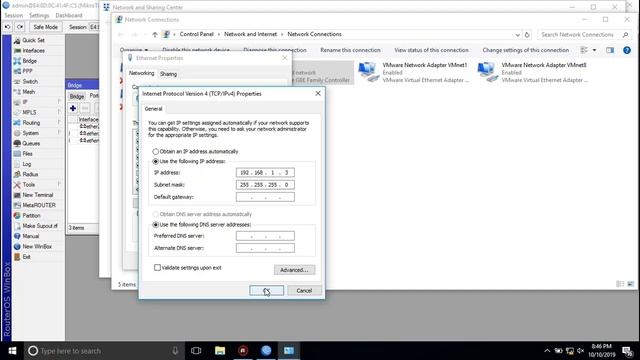Click the Preferred DNS server field
Viewport: 640px width, 360px height.
(265, 236)
